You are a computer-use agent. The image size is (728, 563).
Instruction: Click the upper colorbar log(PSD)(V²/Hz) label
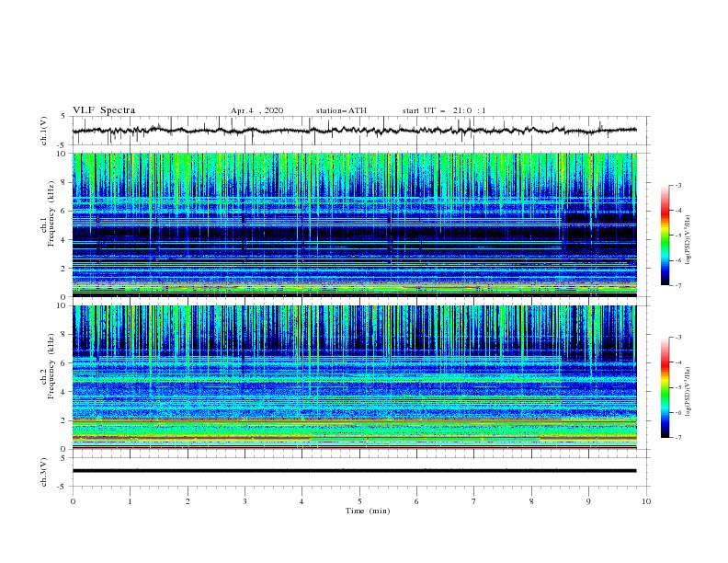(x=688, y=240)
